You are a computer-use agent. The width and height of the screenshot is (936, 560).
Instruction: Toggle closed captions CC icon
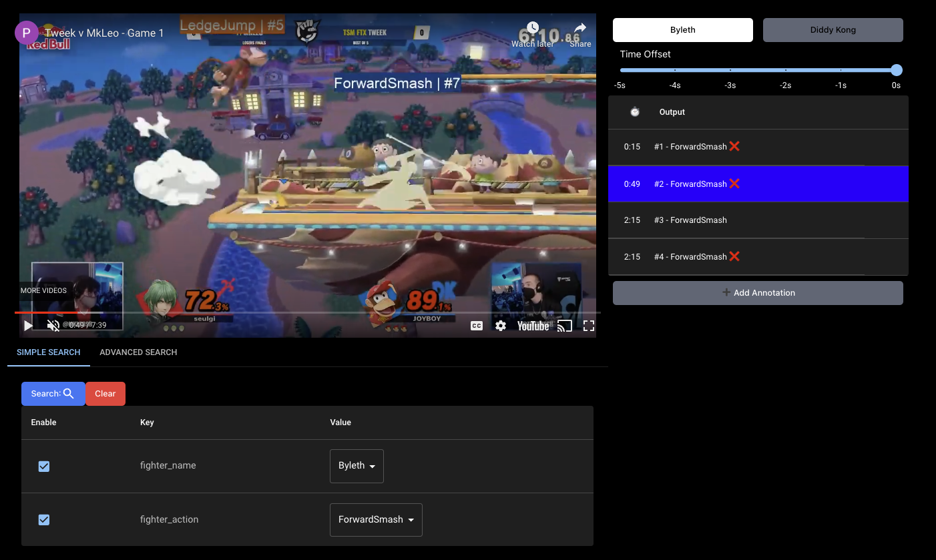476,326
